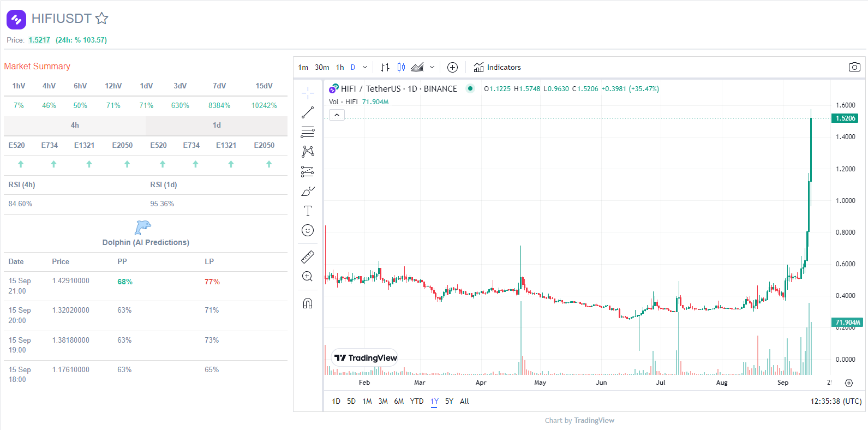Open the compare or add symbol button
The width and height of the screenshot is (868, 430).
coord(452,67)
